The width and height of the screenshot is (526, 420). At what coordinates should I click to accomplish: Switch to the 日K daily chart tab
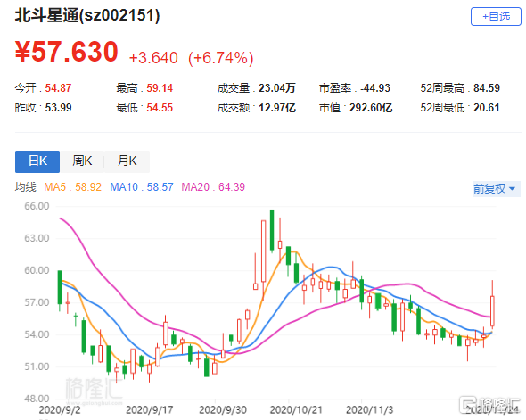(x=37, y=161)
